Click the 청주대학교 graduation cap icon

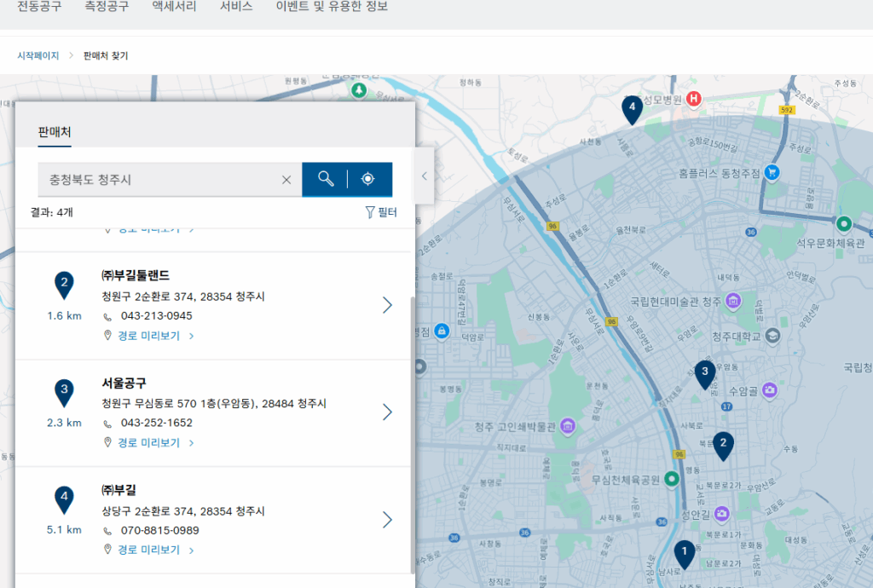(772, 336)
